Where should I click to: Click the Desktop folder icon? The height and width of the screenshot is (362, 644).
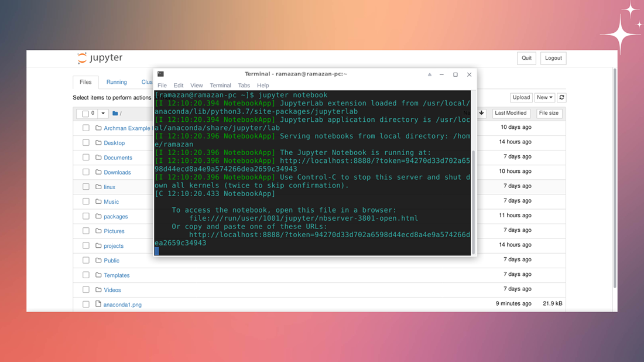[98, 142]
